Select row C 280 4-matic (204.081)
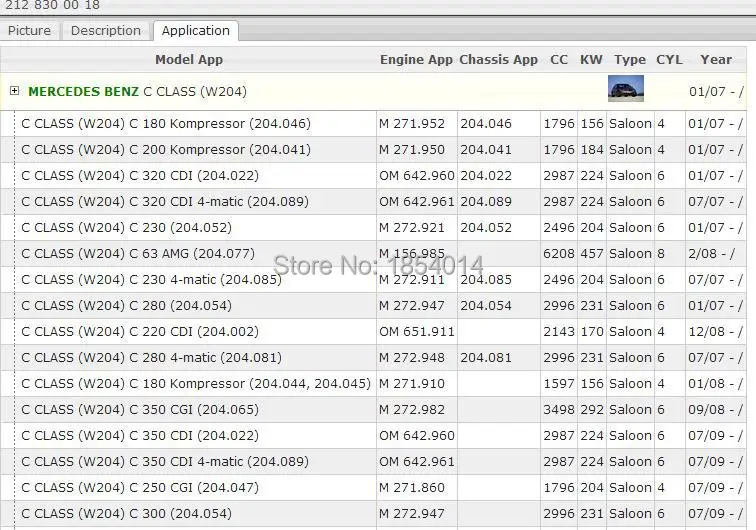This screenshot has height=530, width=756. tap(374, 358)
